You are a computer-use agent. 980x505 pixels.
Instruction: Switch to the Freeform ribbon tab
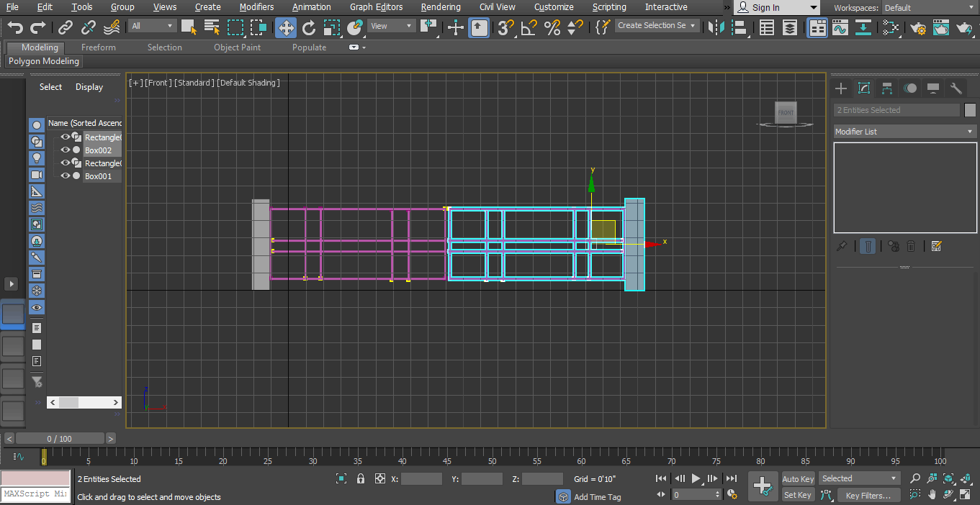coord(99,47)
